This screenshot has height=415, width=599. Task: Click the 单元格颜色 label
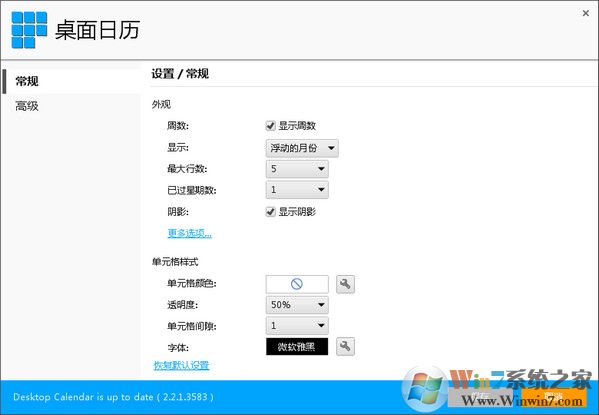(192, 284)
